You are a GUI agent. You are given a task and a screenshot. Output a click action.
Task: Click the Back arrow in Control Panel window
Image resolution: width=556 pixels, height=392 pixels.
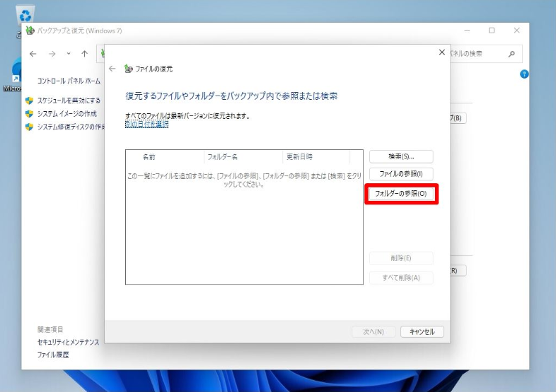point(33,54)
